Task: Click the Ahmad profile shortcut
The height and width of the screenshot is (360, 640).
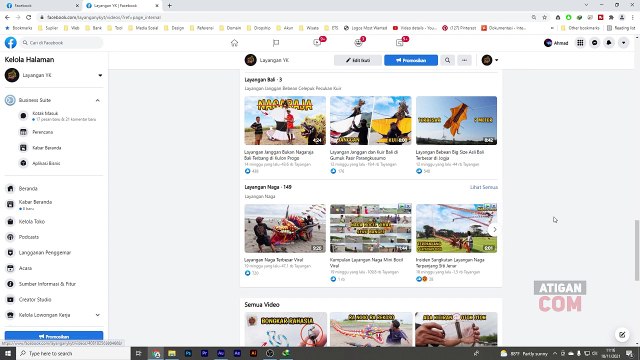Action: (x=556, y=43)
